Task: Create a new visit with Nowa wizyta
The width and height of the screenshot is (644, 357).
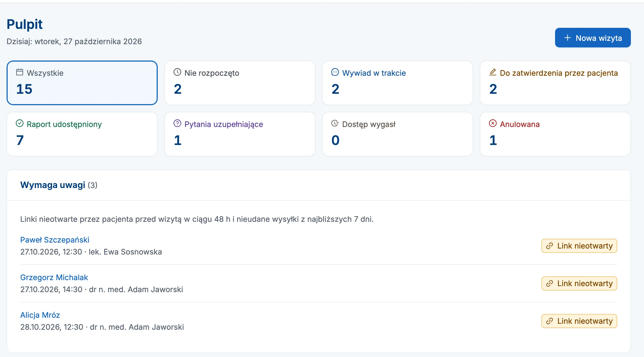Action: point(593,38)
